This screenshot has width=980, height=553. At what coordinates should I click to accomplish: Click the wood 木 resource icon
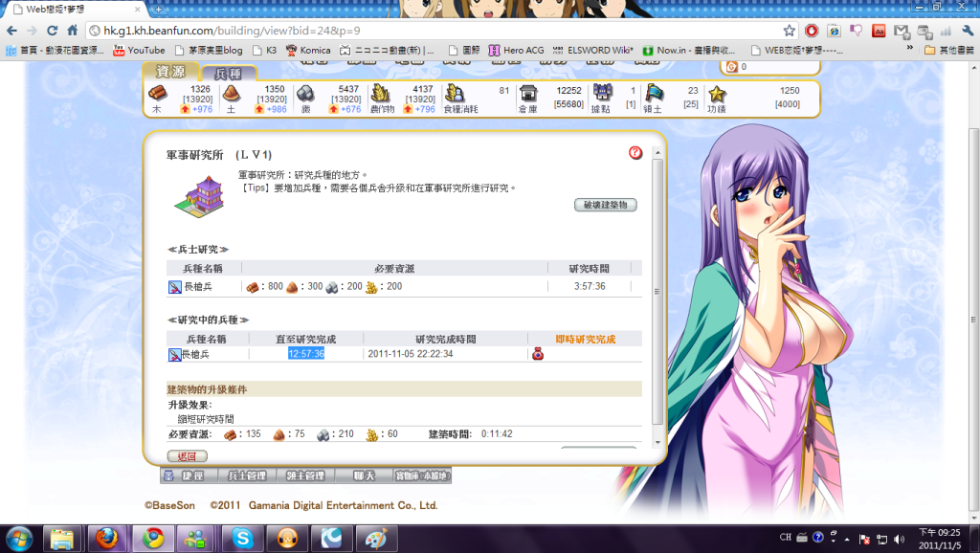(x=157, y=93)
